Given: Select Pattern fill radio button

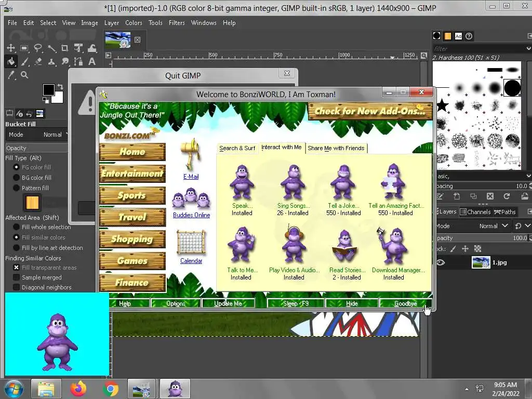Looking at the screenshot, I should coord(16,188).
